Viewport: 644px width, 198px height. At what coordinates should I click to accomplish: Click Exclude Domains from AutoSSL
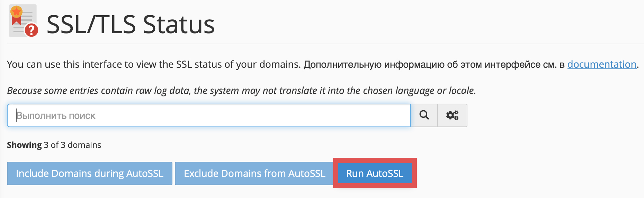point(254,173)
